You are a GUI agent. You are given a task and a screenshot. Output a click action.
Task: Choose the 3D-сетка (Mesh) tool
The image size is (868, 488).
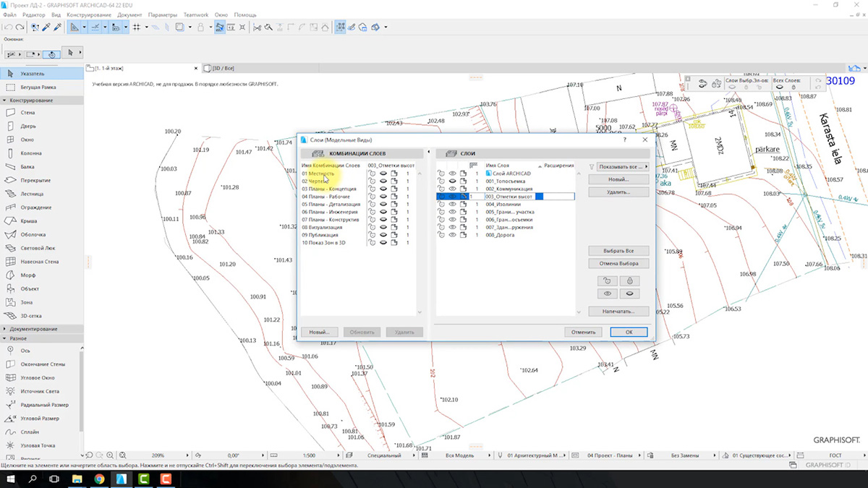pyautogui.click(x=32, y=316)
